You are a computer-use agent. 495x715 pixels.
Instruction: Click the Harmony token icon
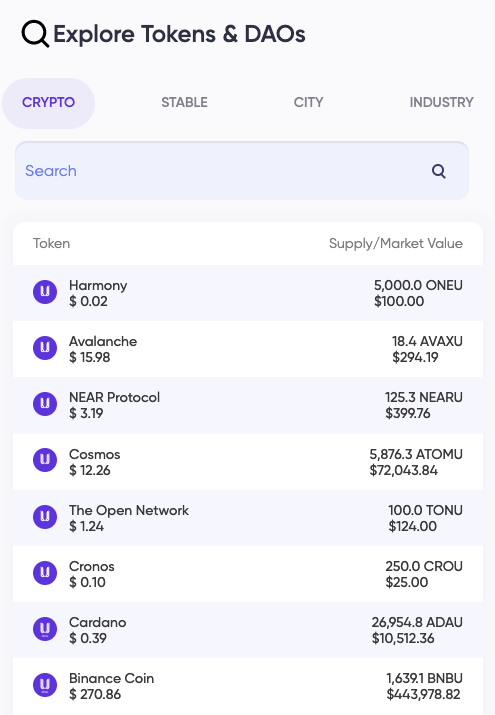(x=45, y=292)
